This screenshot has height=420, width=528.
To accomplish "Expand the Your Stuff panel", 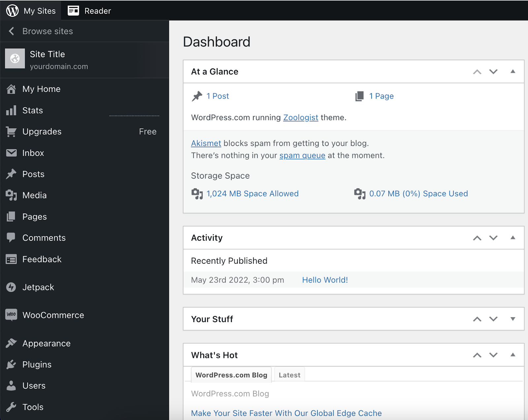I will tap(512, 319).
